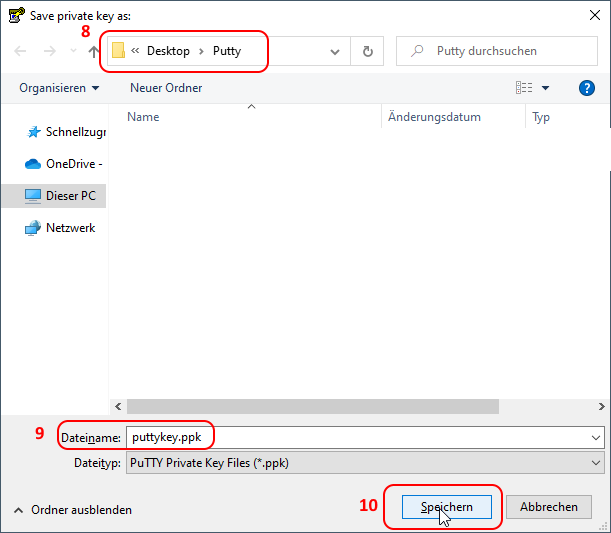The height and width of the screenshot is (533, 611).
Task: Click the back navigation arrow
Action: (x=20, y=51)
